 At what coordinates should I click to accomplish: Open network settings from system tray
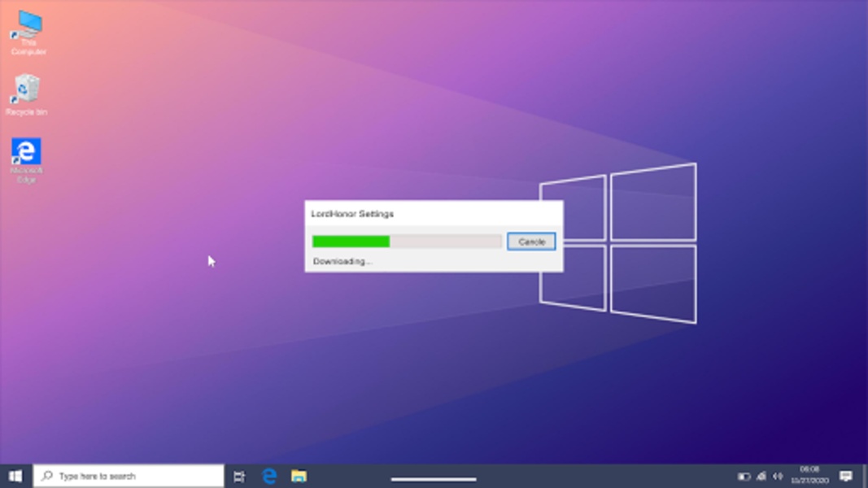click(761, 477)
